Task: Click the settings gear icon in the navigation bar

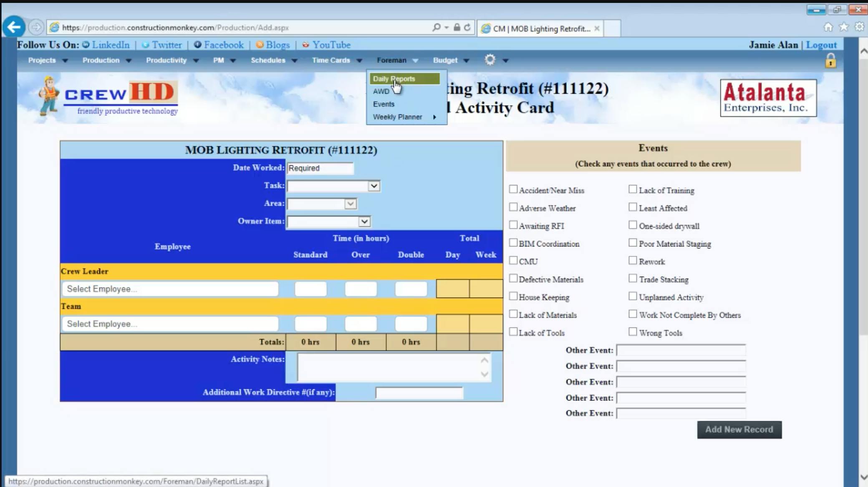Action: coord(490,60)
